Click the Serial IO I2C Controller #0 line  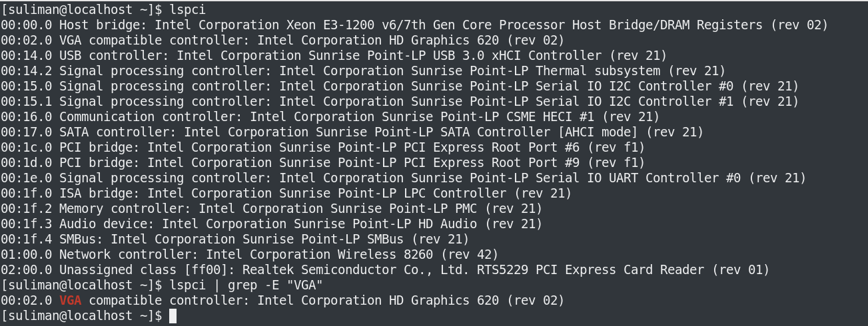pyautogui.click(x=400, y=86)
